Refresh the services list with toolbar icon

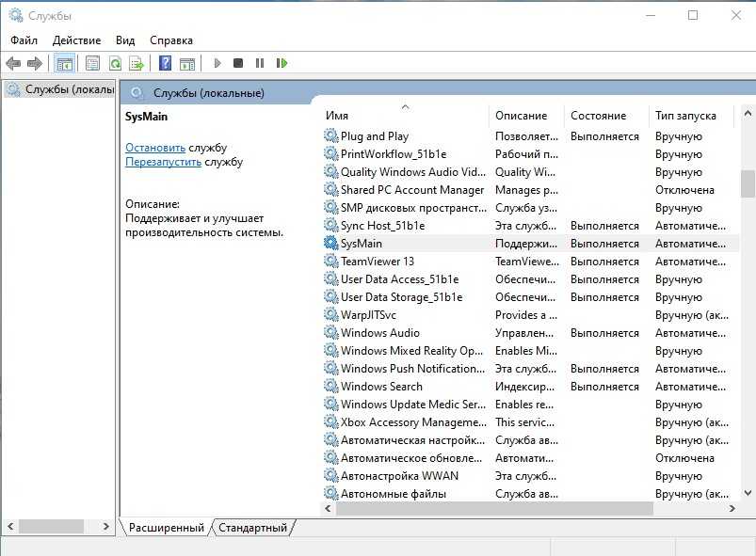point(115,63)
